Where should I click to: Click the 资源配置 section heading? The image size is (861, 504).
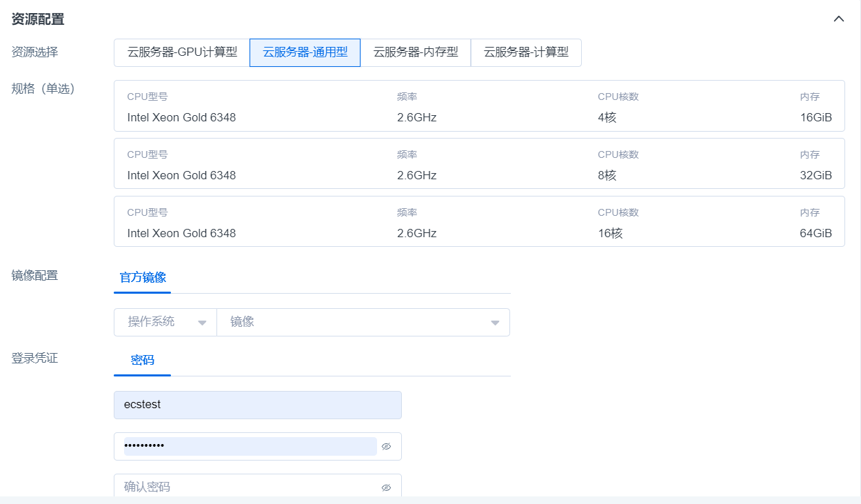pos(38,19)
